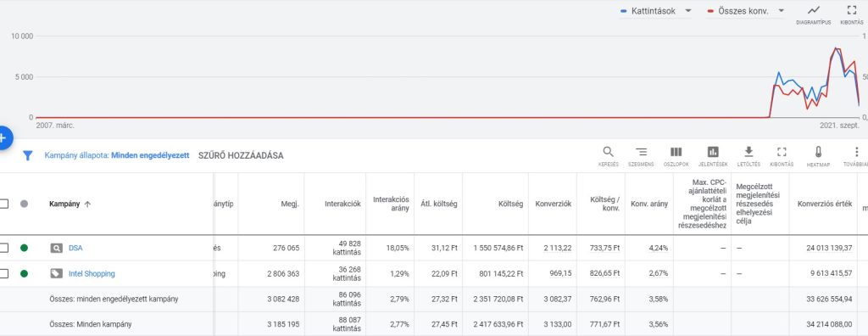Screen dimensions: 868x336
Task: Sort by Interakciók column header
Action: point(342,204)
